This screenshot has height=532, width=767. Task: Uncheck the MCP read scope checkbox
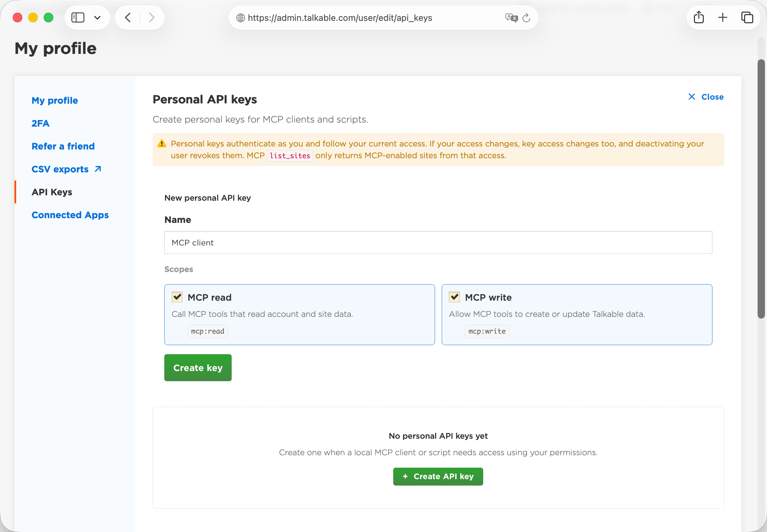click(x=177, y=297)
